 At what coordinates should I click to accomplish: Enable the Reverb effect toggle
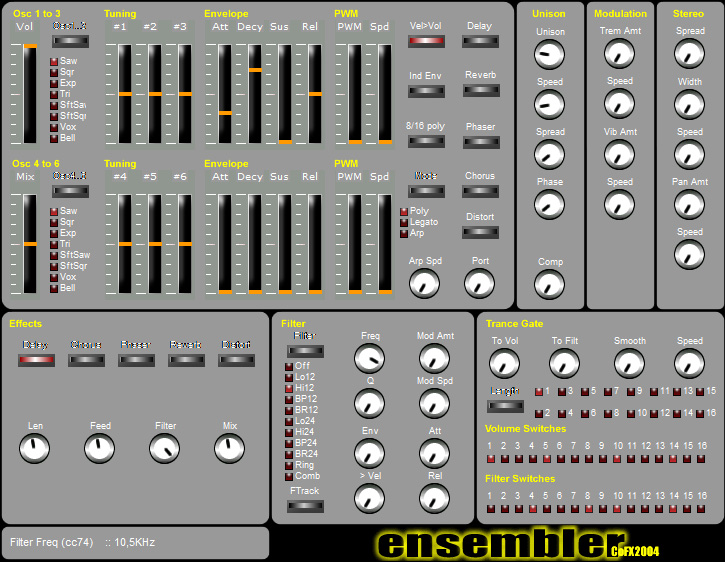point(481,90)
